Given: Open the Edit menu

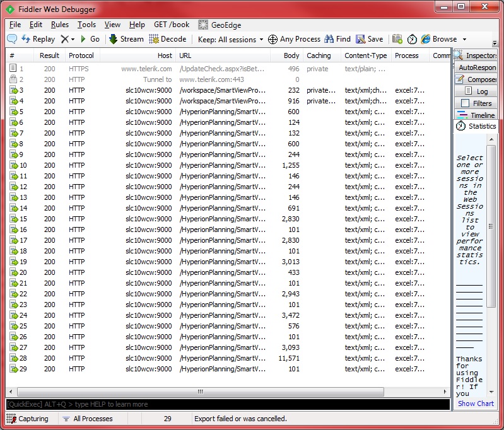Looking at the screenshot, I should pos(36,25).
